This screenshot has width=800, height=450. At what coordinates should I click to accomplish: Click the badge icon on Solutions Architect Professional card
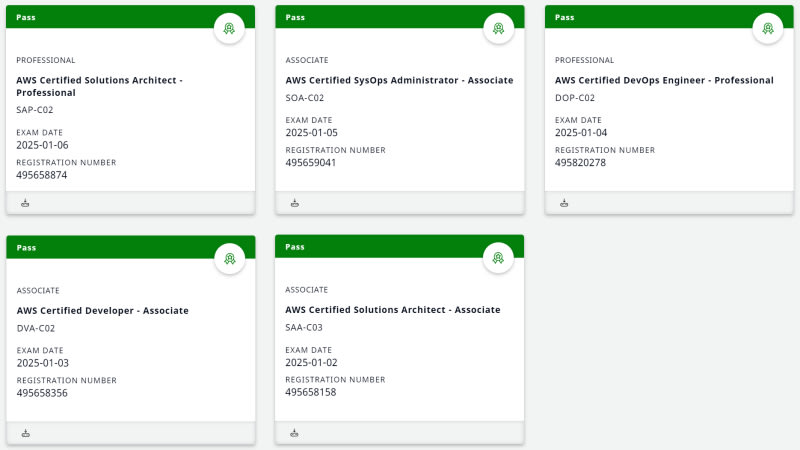tap(229, 29)
